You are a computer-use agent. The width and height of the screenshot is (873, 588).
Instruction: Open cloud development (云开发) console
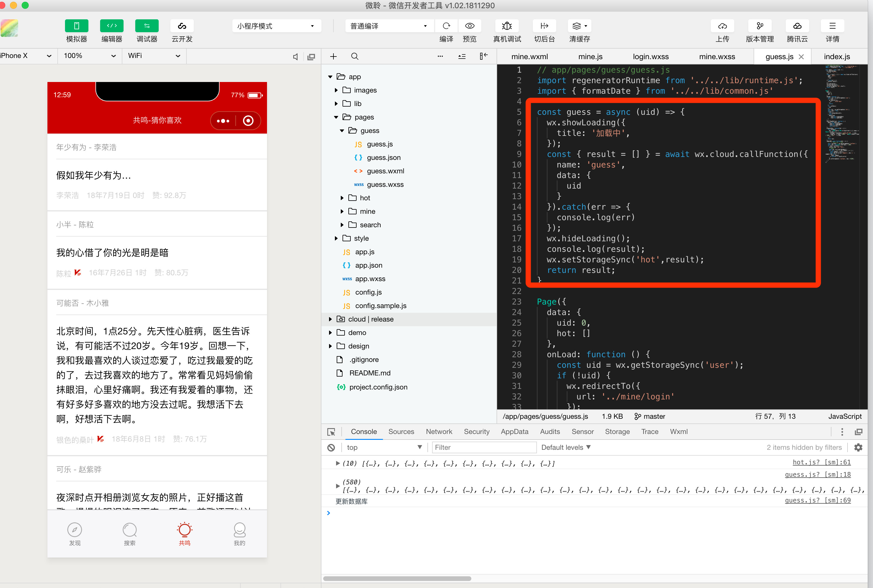[182, 26]
